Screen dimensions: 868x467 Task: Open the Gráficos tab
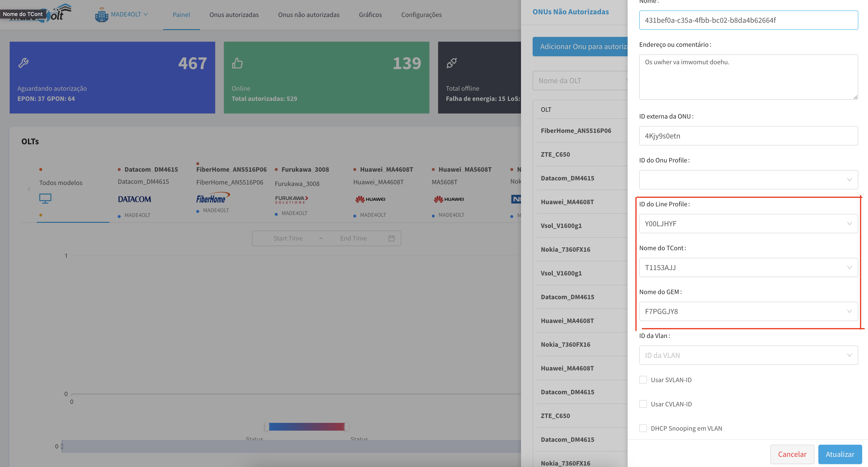point(370,15)
